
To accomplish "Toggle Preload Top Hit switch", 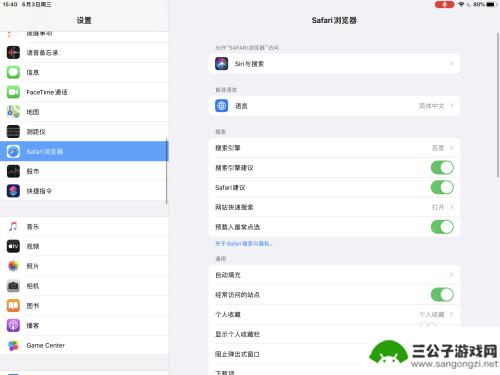I will point(442,227).
